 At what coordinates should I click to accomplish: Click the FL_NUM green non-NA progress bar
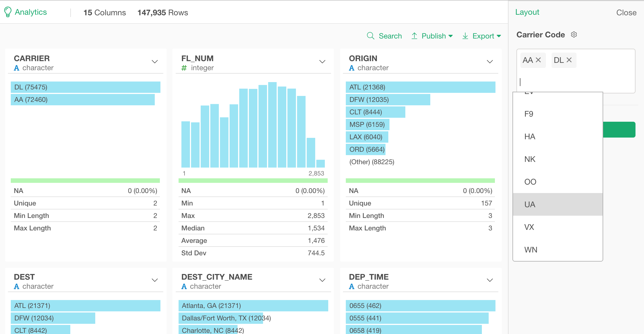point(253,181)
